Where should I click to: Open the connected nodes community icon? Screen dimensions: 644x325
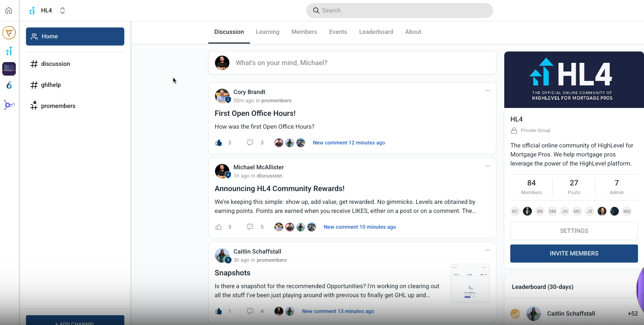click(x=9, y=105)
